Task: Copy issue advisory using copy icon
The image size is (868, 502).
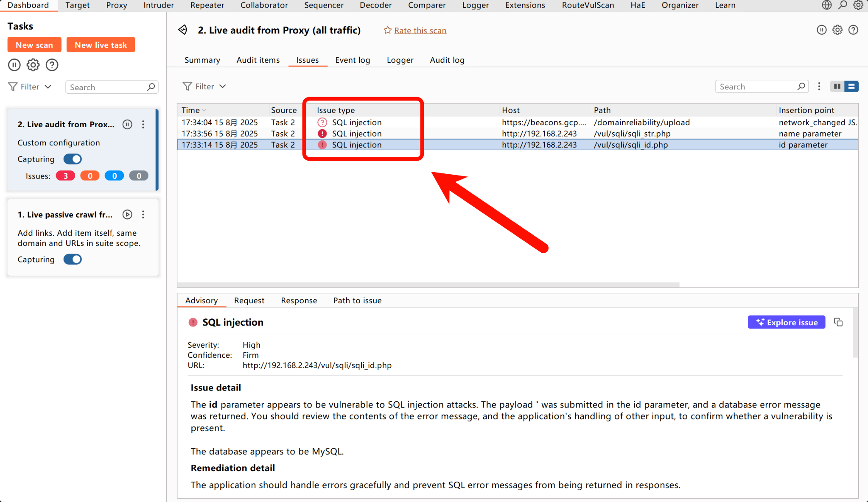Action: coord(838,322)
